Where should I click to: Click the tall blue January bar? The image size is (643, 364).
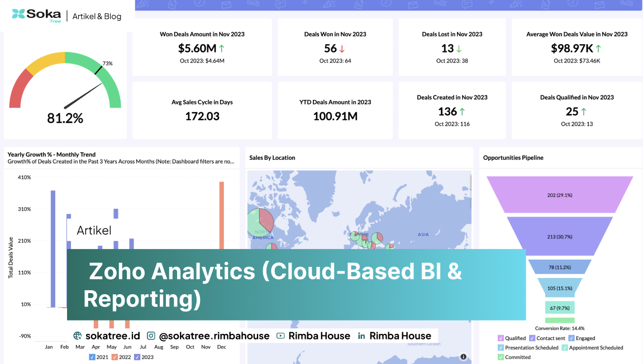53,249
